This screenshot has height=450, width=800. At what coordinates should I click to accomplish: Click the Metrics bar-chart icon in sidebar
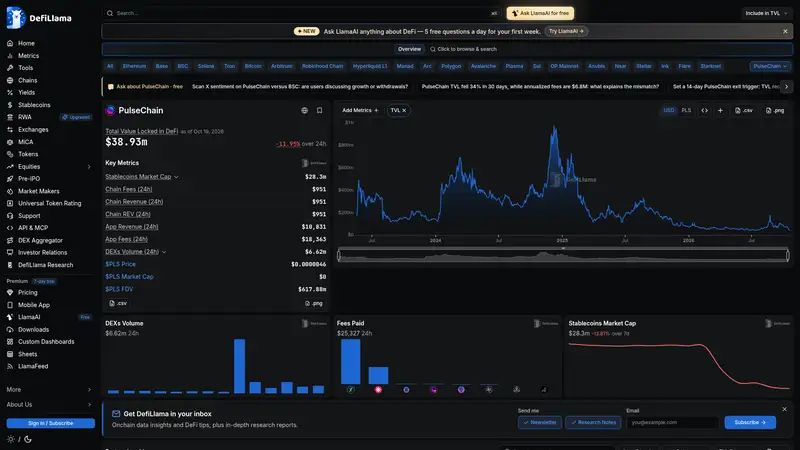10,56
